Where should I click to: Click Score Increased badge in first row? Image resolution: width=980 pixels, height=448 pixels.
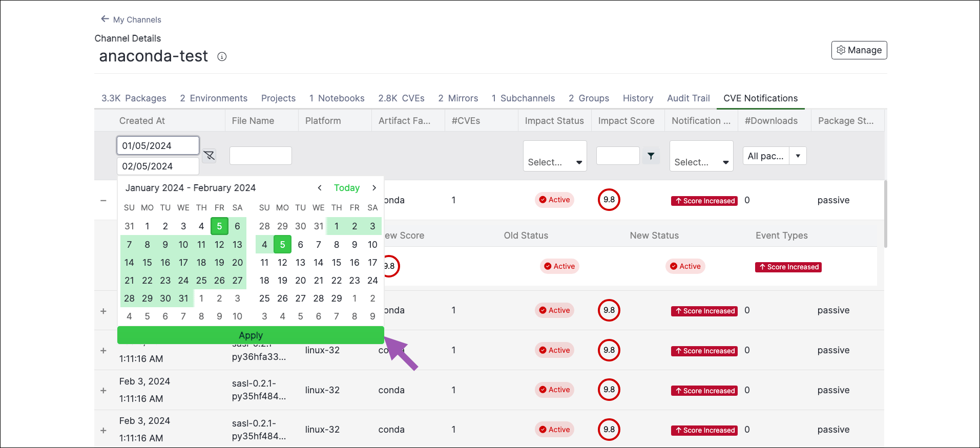pyautogui.click(x=704, y=201)
